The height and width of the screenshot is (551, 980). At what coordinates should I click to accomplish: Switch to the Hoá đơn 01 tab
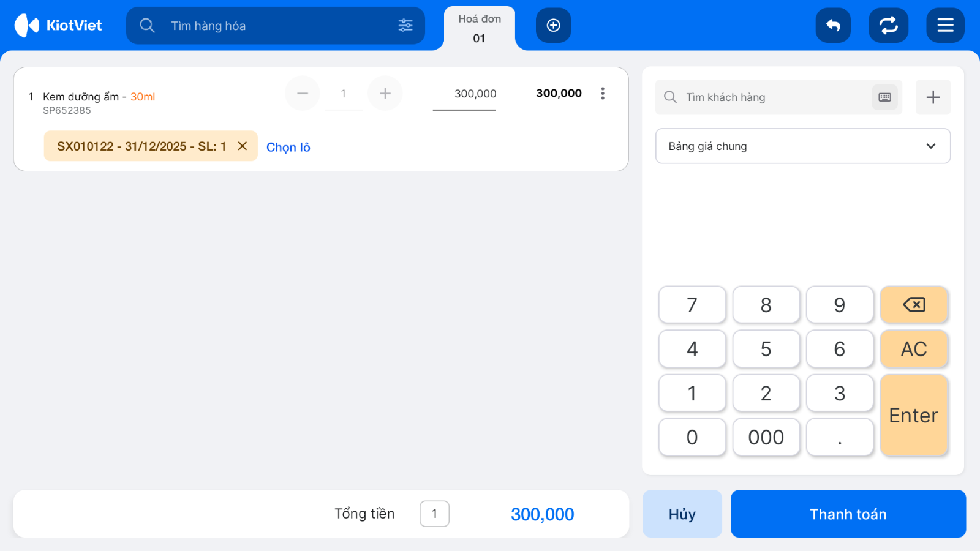pos(479,28)
